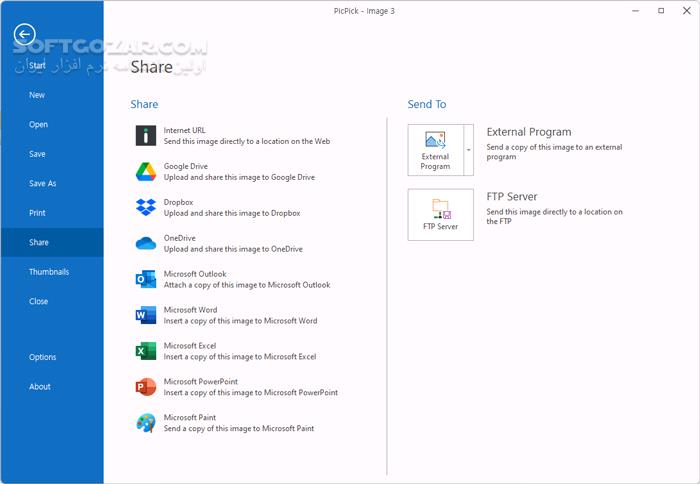Select the highlighted Share sidebar item
This screenshot has height=484, width=700.
coord(52,242)
